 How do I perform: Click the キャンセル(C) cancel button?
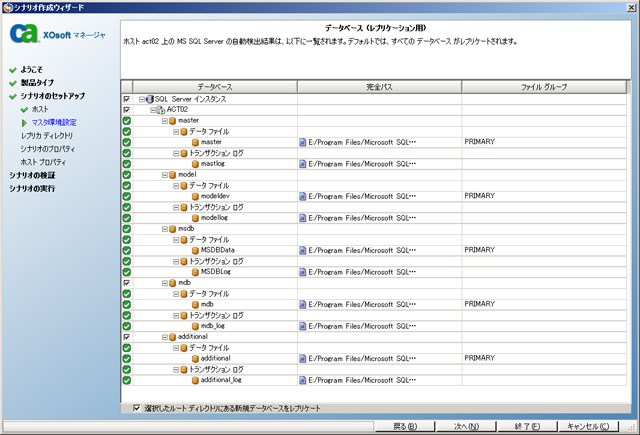(x=588, y=426)
